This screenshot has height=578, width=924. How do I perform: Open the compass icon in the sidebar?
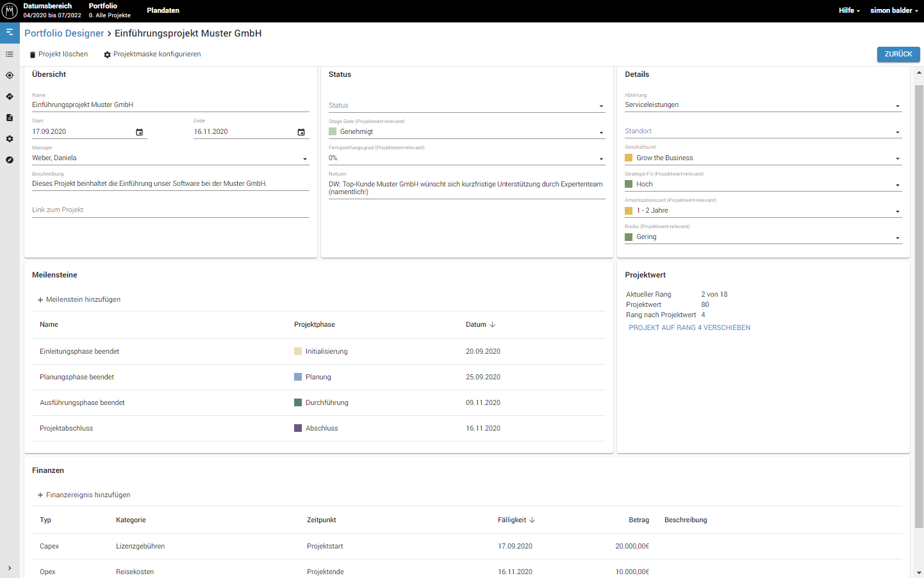[10, 160]
